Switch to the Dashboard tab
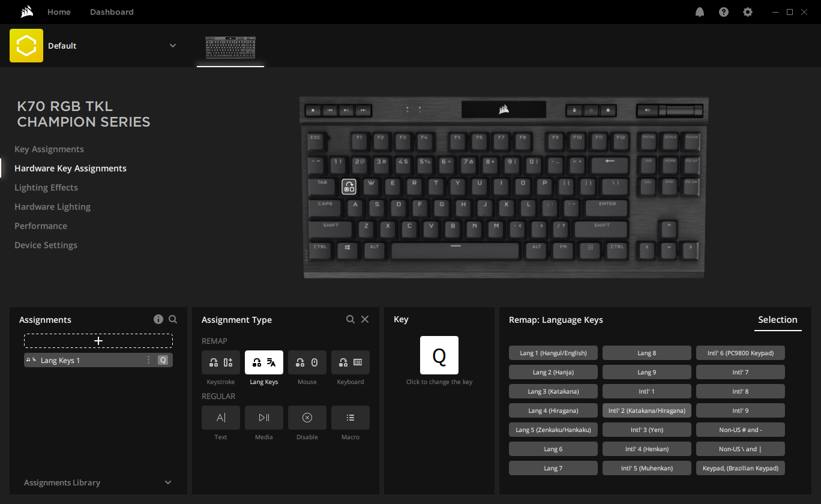 click(112, 12)
